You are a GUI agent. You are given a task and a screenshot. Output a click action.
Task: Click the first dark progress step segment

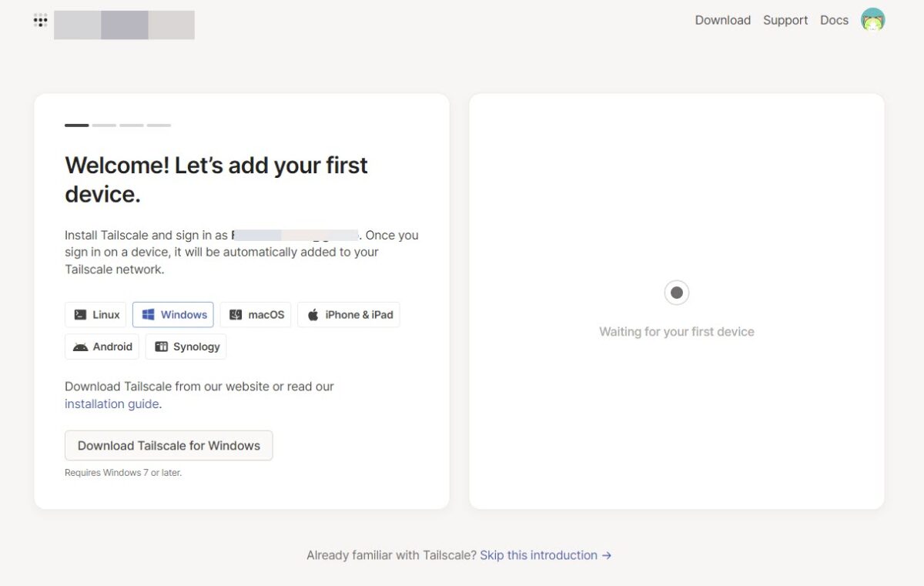click(x=77, y=125)
